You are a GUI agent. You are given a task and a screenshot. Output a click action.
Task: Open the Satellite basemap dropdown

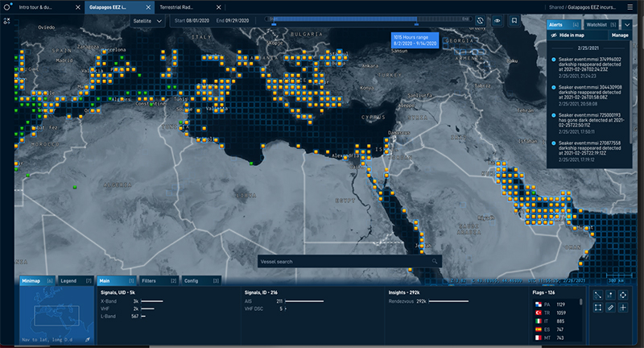(147, 21)
